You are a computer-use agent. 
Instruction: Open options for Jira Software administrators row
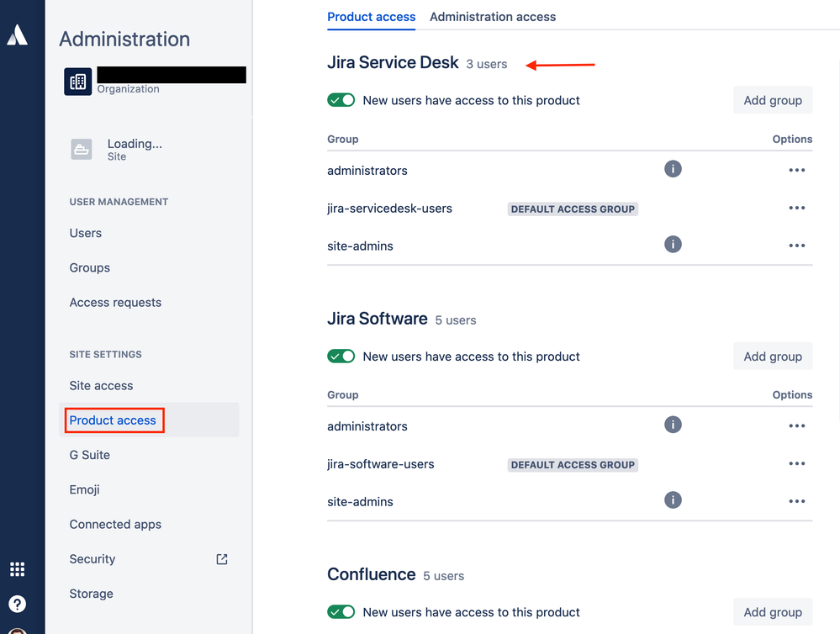tap(796, 425)
